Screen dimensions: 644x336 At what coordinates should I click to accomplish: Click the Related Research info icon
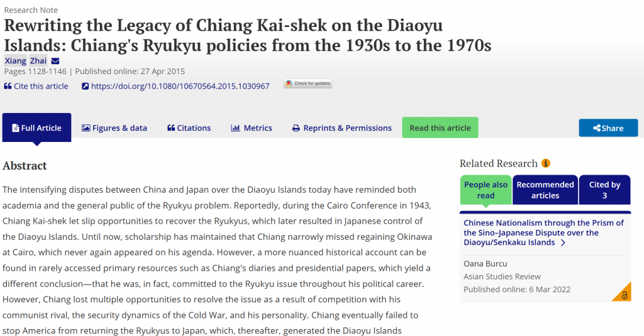(x=546, y=163)
